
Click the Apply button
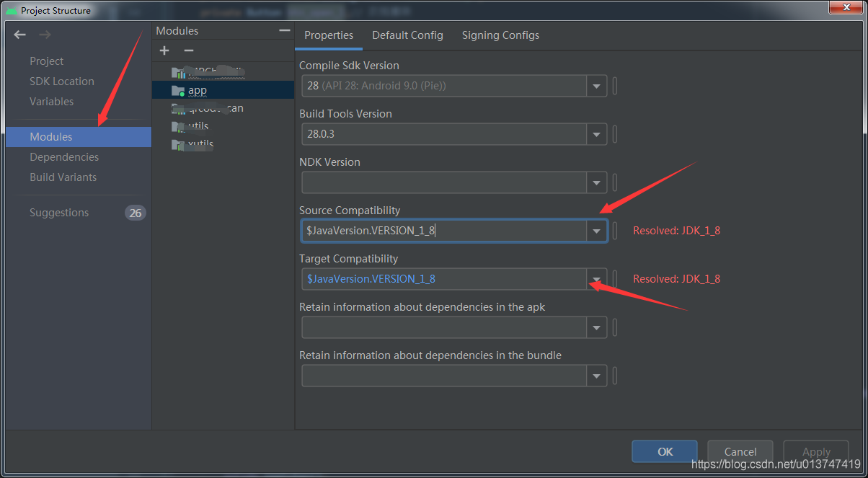click(x=815, y=451)
